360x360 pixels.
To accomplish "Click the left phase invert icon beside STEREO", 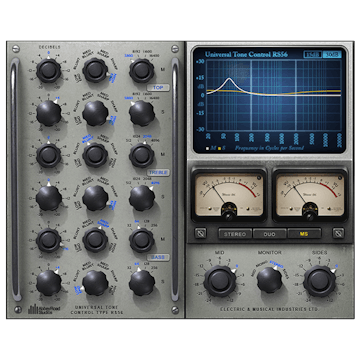I will pos(200,233).
